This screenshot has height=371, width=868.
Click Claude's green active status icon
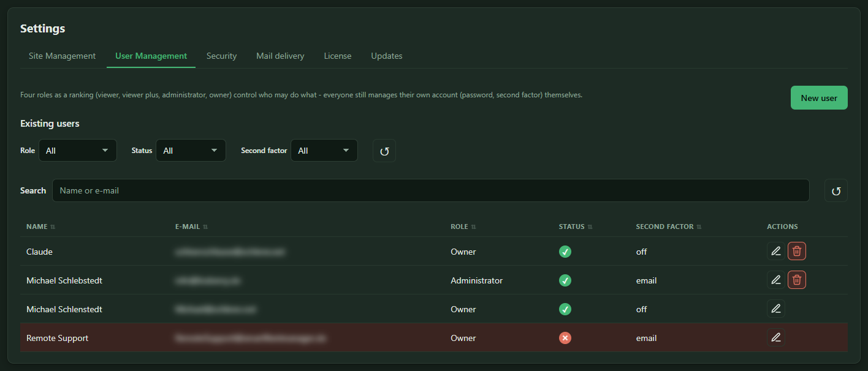coord(565,252)
